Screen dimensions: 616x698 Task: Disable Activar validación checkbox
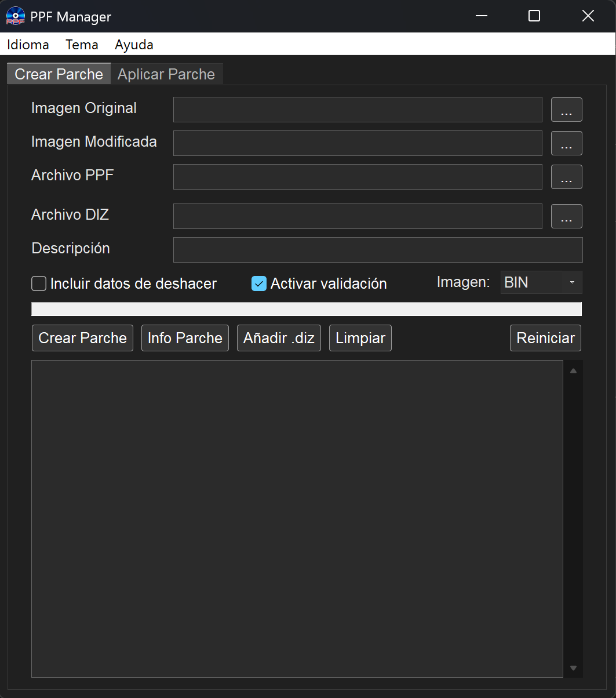pyautogui.click(x=259, y=283)
